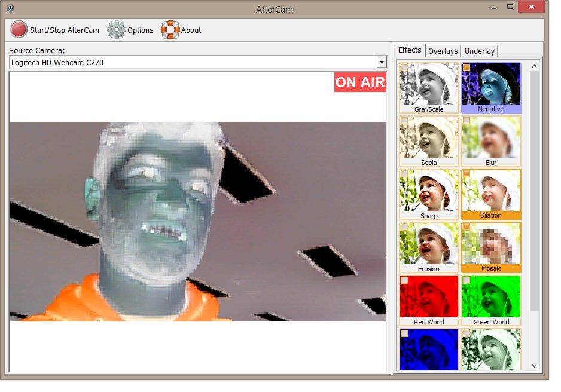Screen dimensions: 561x392
Task: Enable the Sepia effect checkbox
Action: point(404,121)
